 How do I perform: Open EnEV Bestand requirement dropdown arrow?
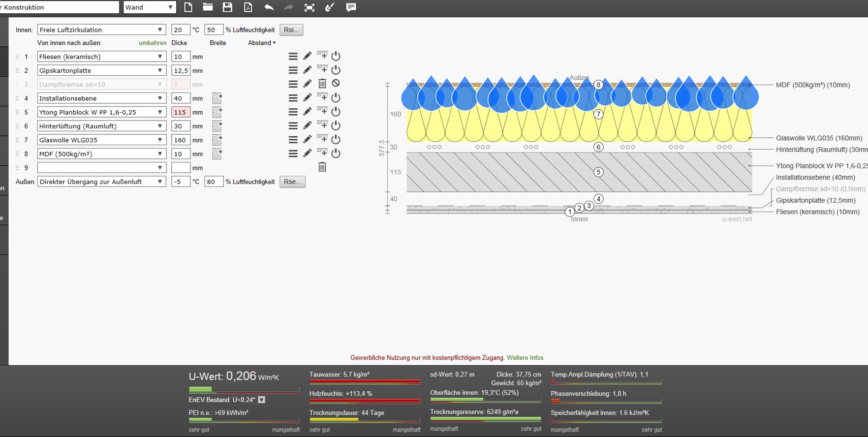pos(262,400)
